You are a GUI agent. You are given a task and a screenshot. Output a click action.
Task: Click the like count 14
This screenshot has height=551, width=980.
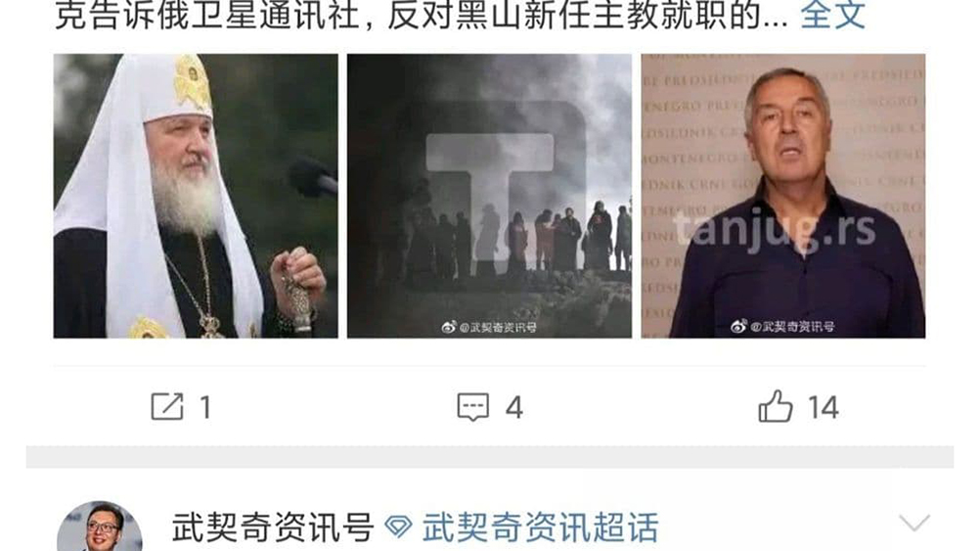click(824, 408)
